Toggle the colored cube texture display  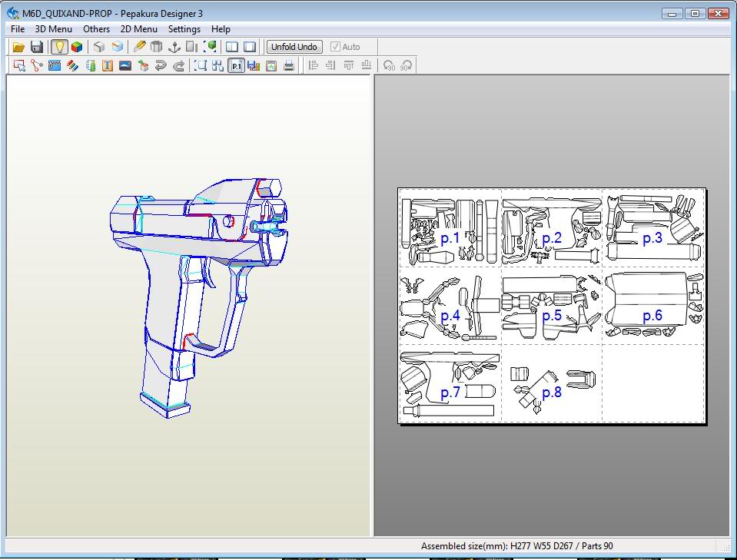(77, 47)
